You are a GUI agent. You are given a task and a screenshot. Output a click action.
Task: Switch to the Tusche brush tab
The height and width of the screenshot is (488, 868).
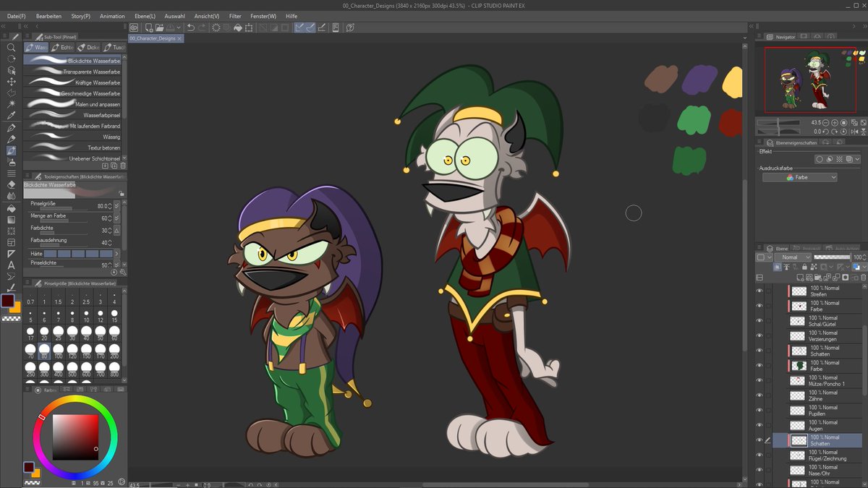[115, 47]
